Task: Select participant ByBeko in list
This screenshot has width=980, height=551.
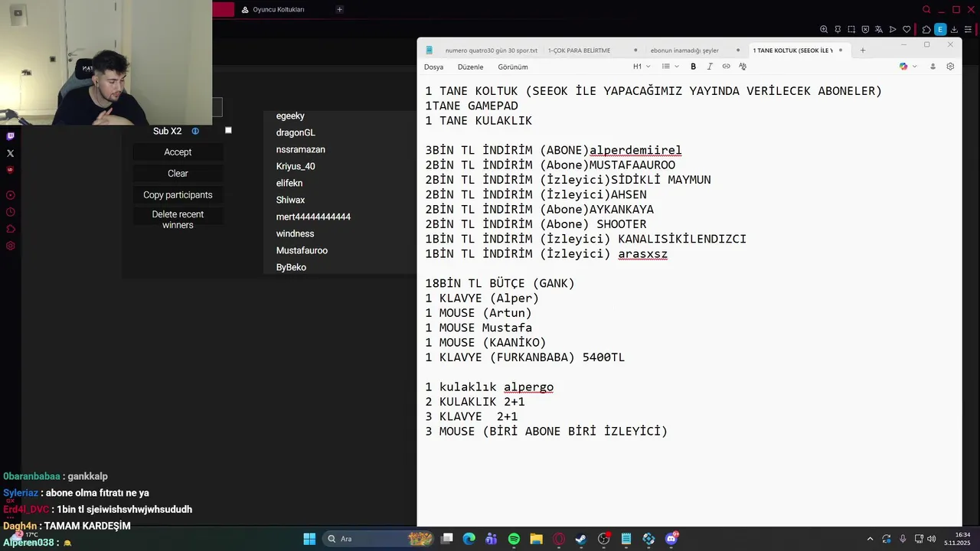Action: [291, 268]
